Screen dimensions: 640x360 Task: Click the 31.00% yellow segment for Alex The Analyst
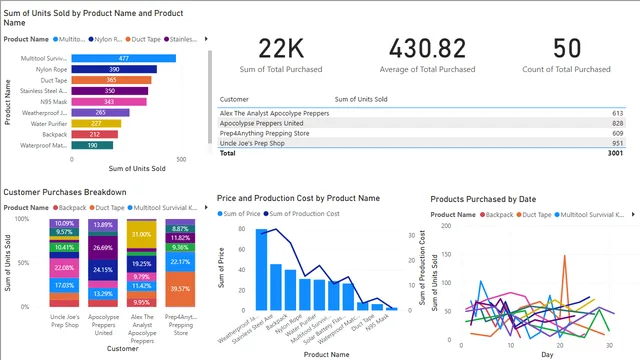(141, 235)
